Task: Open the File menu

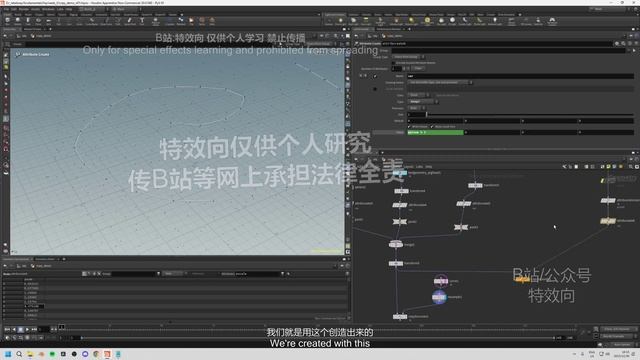Action: (6, 9)
